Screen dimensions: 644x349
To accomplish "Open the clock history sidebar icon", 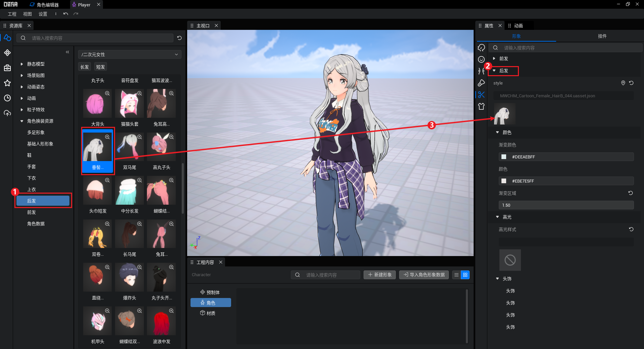I will point(7,98).
